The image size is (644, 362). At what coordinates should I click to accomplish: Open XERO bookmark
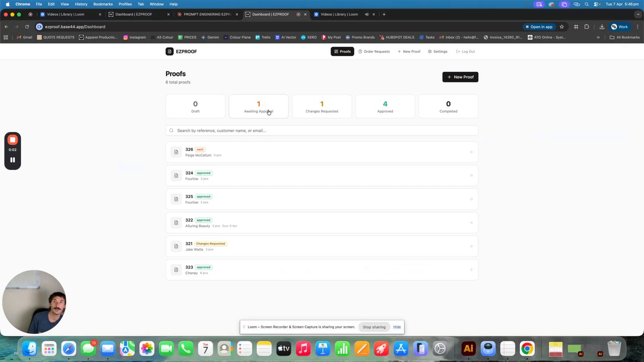[309, 37]
